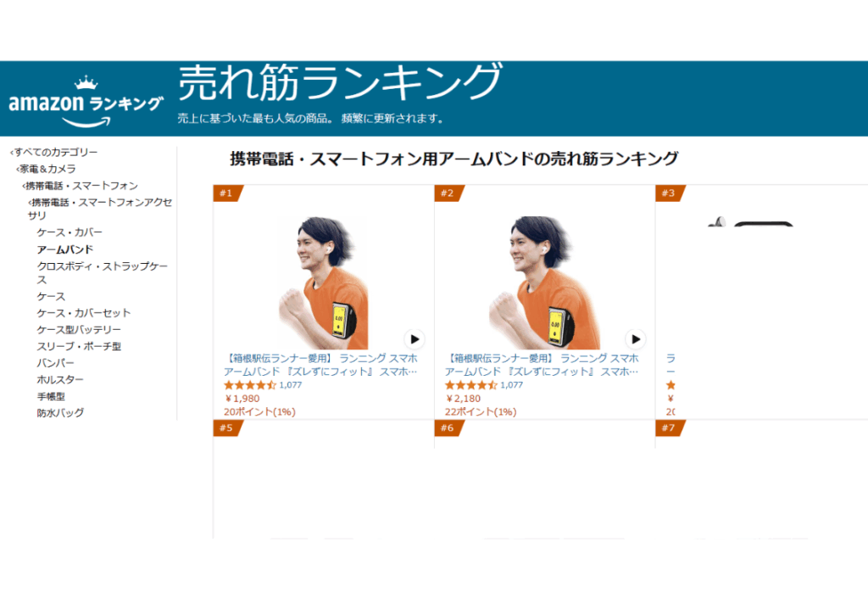Play video on the #1 product
Screen dimensions: 868x615
click(414, 339)
